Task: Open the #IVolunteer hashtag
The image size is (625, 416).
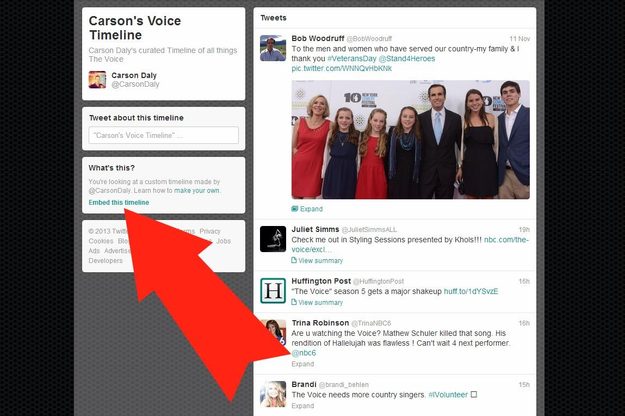Action: [448, 395]
